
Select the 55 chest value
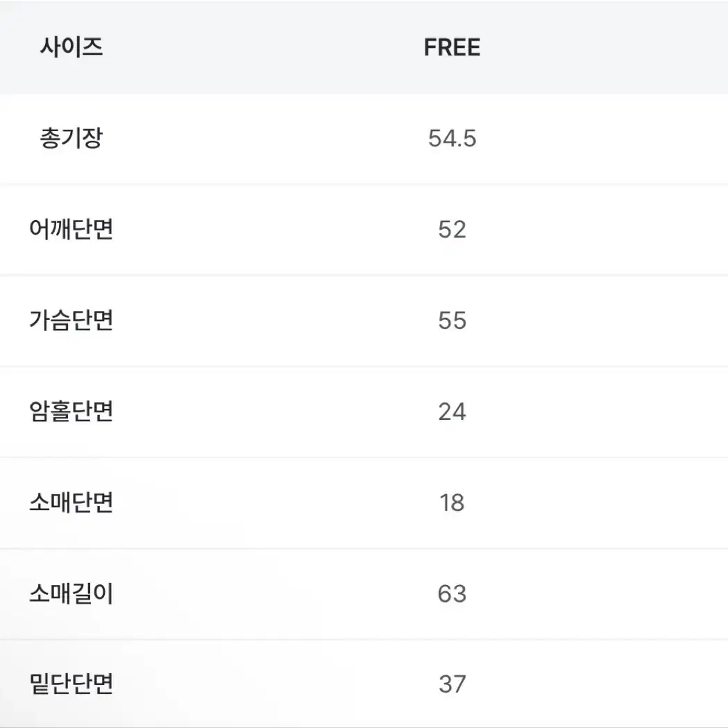point(452,321)
